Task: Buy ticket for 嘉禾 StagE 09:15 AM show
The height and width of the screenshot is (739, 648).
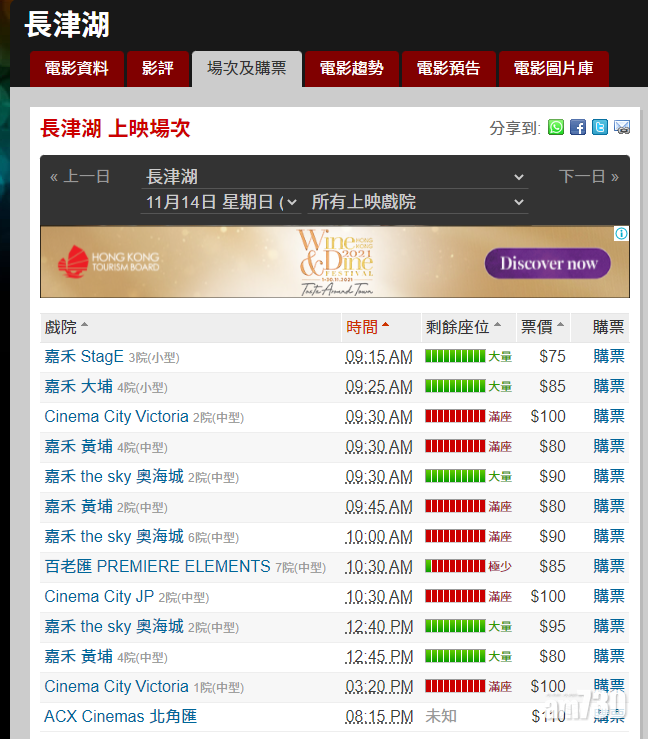Action: click(608, 356)
